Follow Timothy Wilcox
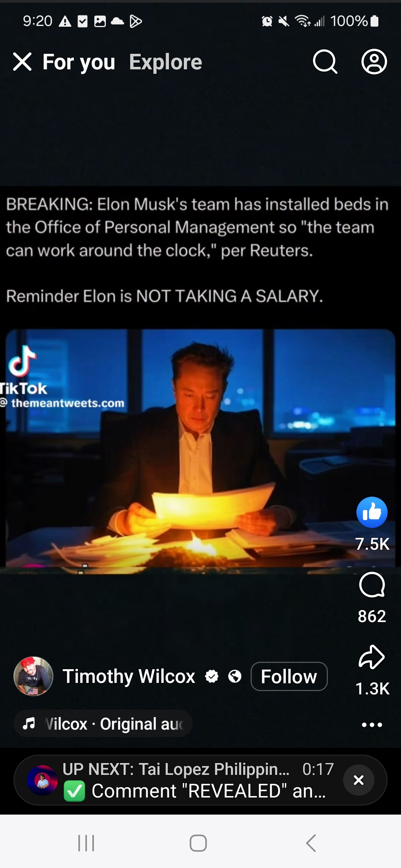 [x=289, y=676]
